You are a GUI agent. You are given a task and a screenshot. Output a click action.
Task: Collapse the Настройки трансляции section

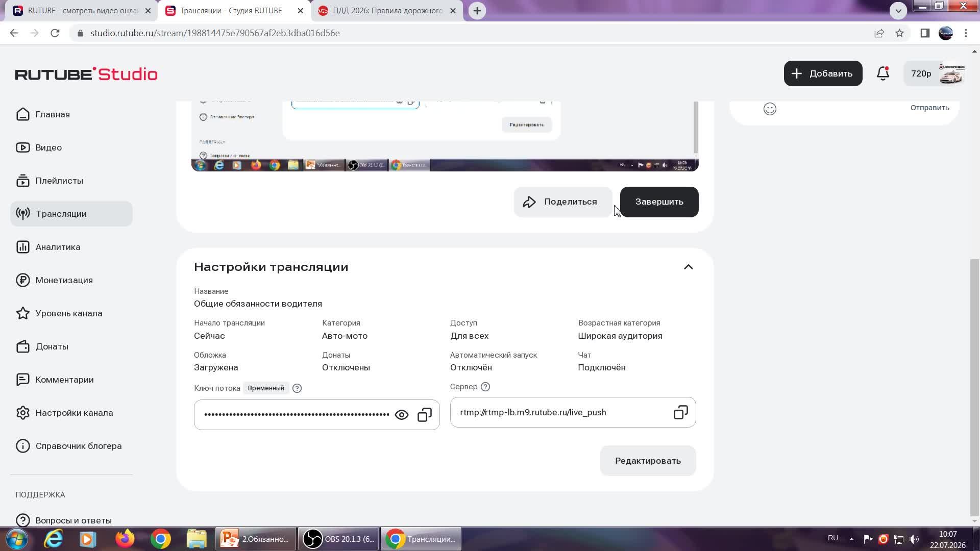click(x=688, y=267)
